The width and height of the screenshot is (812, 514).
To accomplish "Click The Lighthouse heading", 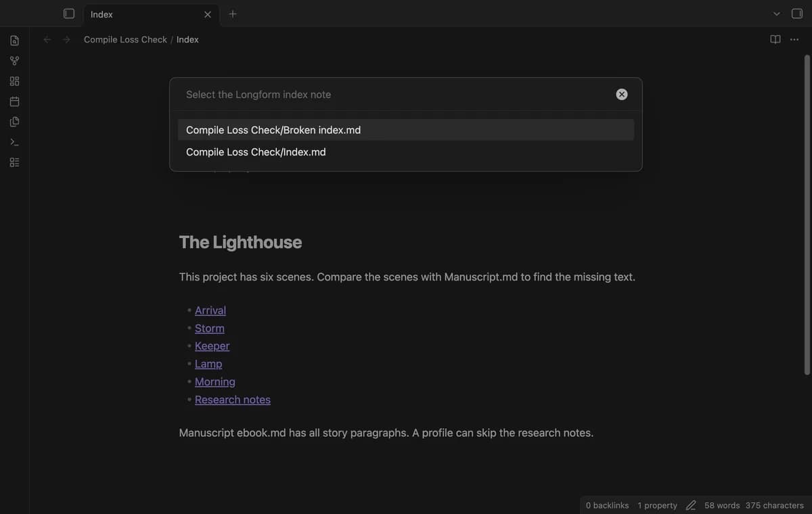I will [240, 242].
